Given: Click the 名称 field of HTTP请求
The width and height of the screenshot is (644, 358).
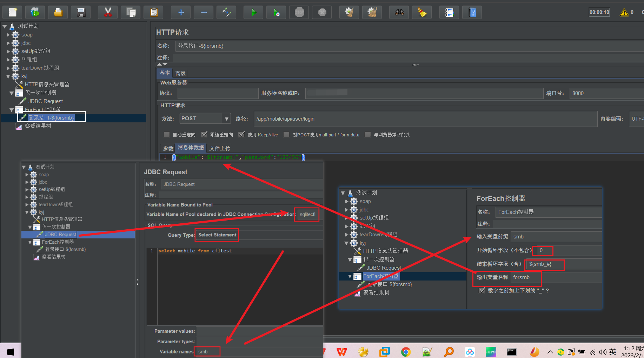Looking at the screenshot, I should [410, 46].
